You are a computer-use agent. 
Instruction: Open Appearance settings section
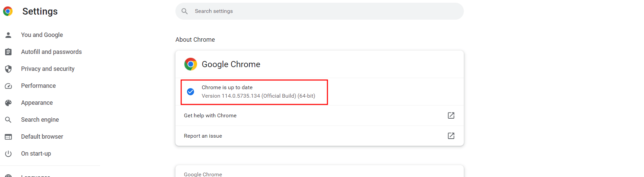pyautogui.click(x=37, y=103)
